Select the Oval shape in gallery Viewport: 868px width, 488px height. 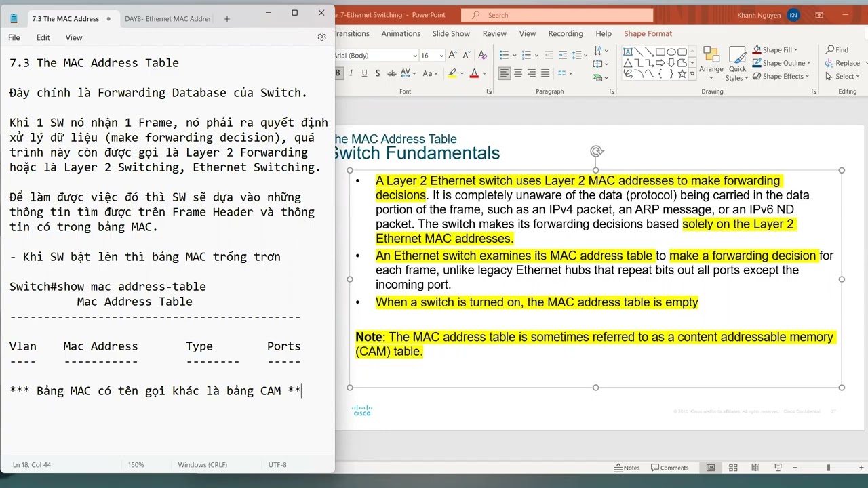tap(671, 52)
